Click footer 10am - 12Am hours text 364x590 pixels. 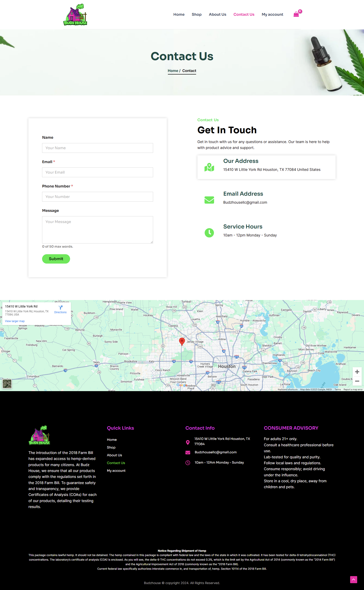click(219, 462)
